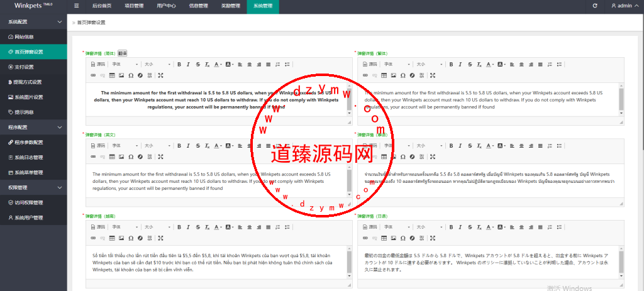Click 源码 source button in the 越南 editor
644x291 pixels.
(98, 227)
